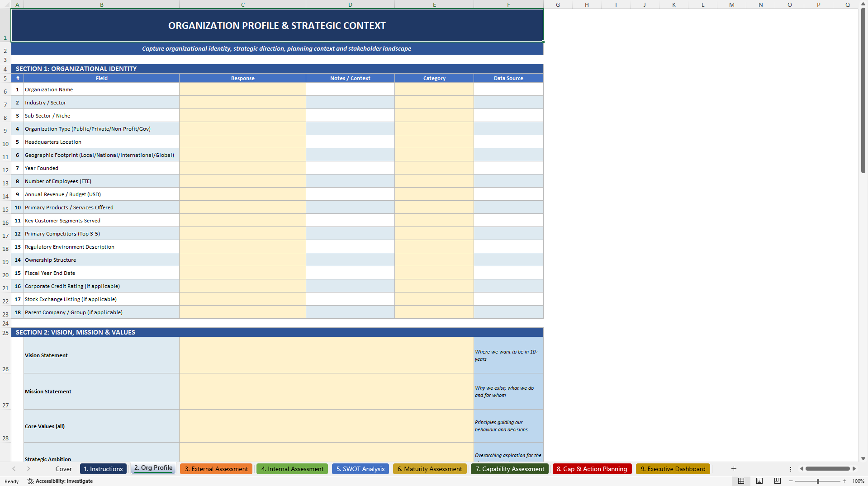Select Section 2: Vision, Mission & Values header
The image size is (868, 486).
pyautogui.click(x=277, y=332)
